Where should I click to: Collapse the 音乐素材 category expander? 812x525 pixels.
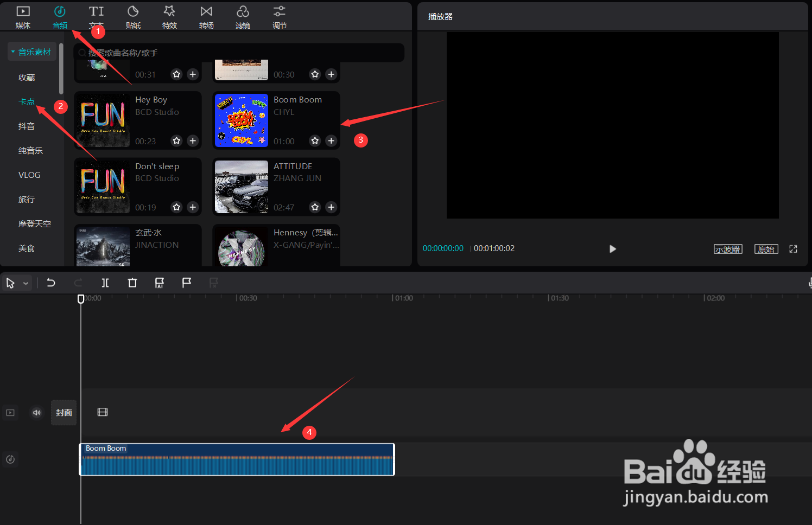[13, 52]
